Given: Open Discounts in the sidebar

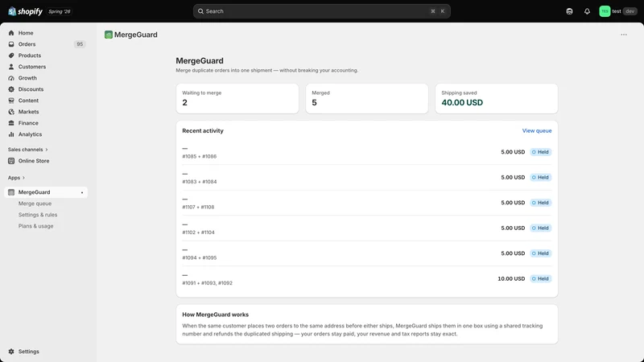Looking at the screenshot, I should 31,89.
